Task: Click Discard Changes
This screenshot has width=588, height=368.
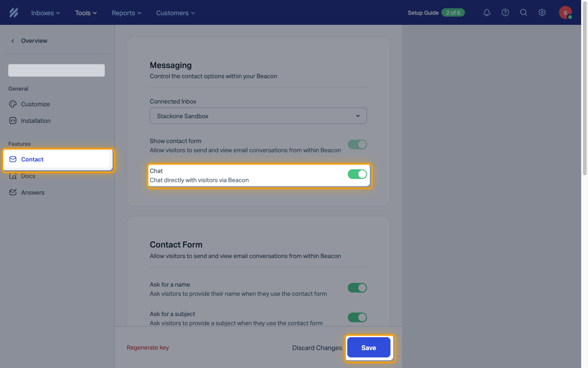Action: click(317, 348)
